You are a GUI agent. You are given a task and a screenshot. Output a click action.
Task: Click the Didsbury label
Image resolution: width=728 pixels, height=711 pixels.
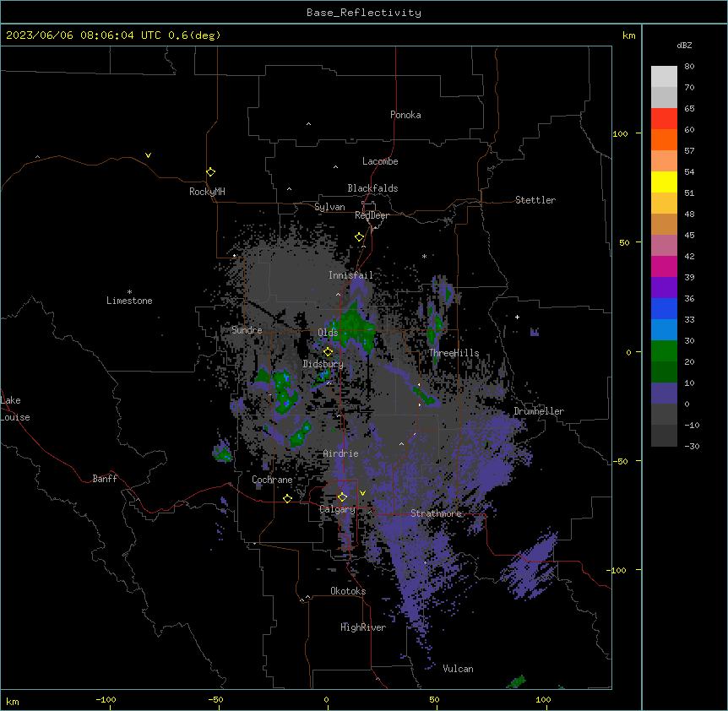(x=323, y=364)
